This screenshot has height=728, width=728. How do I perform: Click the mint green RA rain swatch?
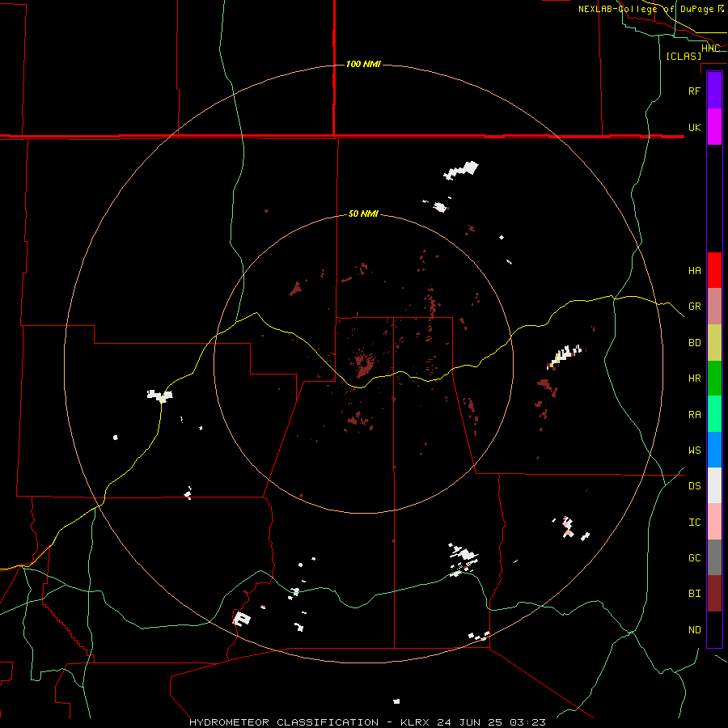click(714, 414)
